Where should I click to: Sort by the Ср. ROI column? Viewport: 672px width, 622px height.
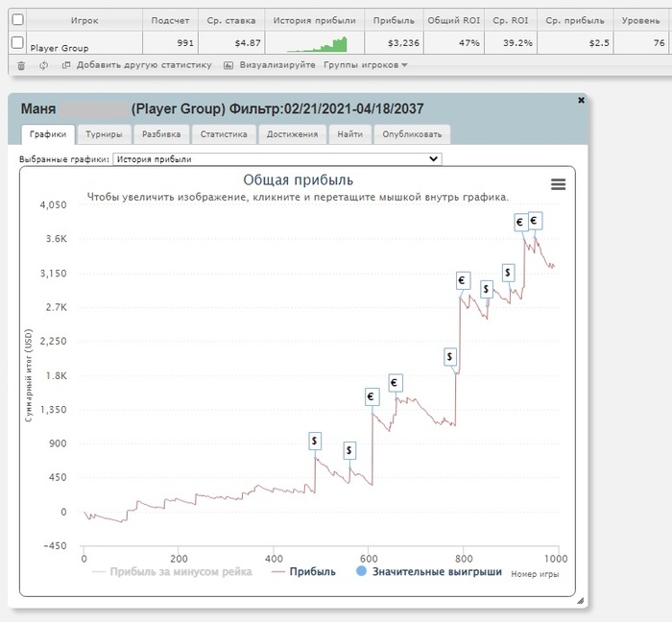click(511, 20)
